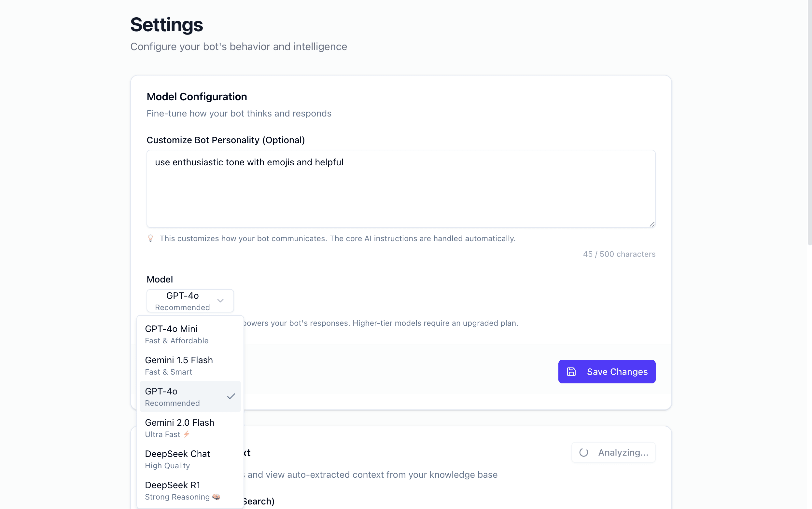Open the GPT-4o Recommended model combobox

pos(190,300)
